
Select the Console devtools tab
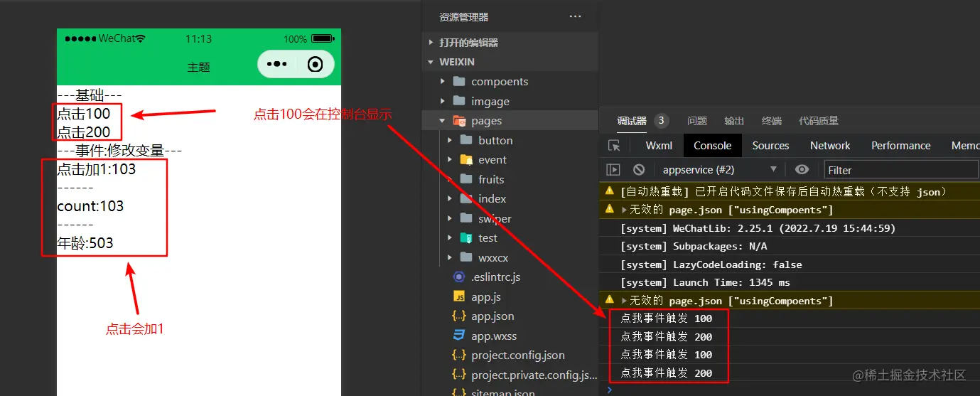click(712, 146)
